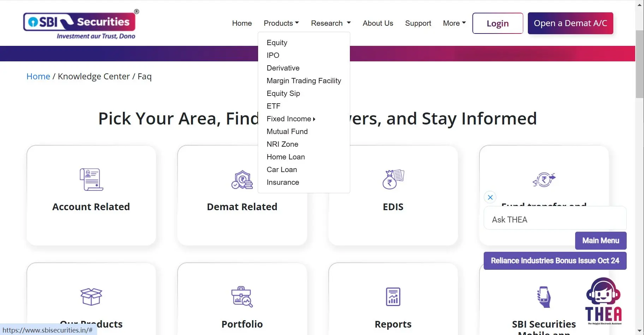Choose Home Loan from Products menu
Image resolution: width=644 pixels, height=335 pixels.
click(286, 157)
